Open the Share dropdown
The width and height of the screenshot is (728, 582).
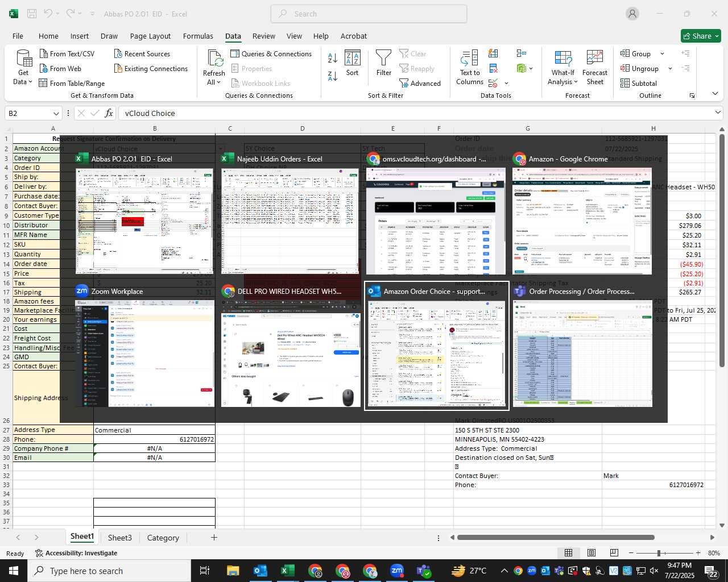pos(701,36)
